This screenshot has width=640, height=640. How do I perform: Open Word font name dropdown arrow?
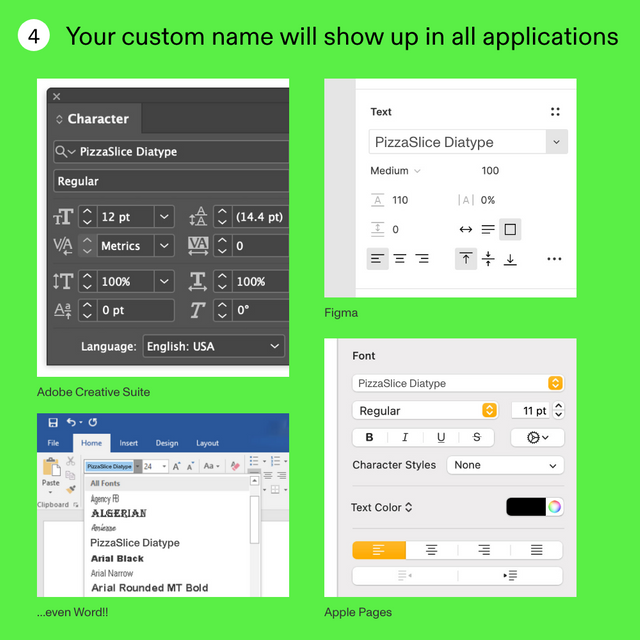click(x=138, y=466)
